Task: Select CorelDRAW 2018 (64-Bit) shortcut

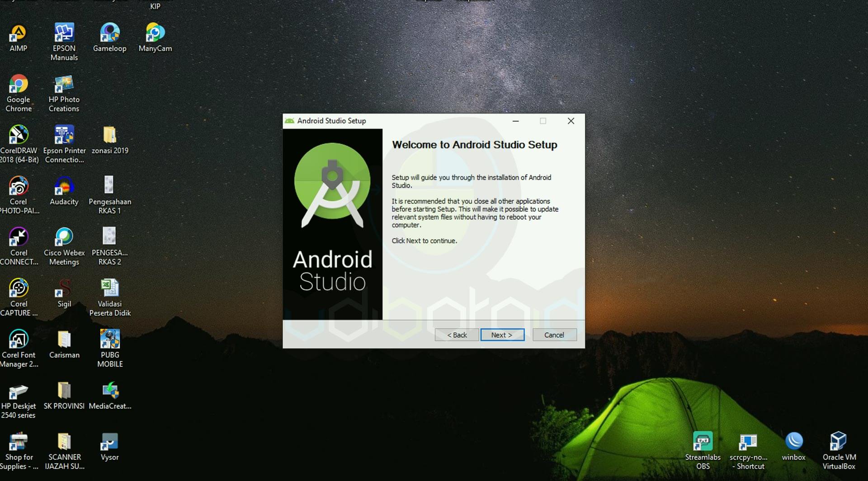Action: pyautogui.click(x=19, y=144)
